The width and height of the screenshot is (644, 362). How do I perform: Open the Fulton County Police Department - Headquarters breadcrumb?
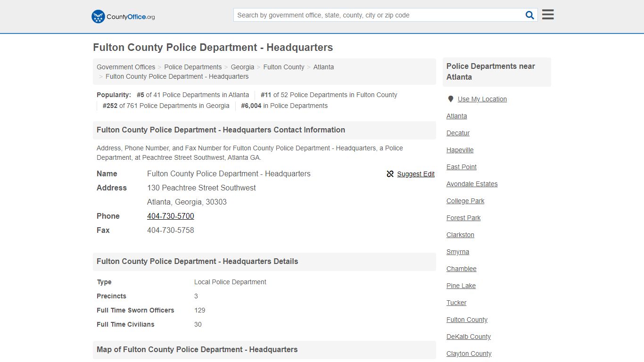pyautogui.click(x=177, y=76)
